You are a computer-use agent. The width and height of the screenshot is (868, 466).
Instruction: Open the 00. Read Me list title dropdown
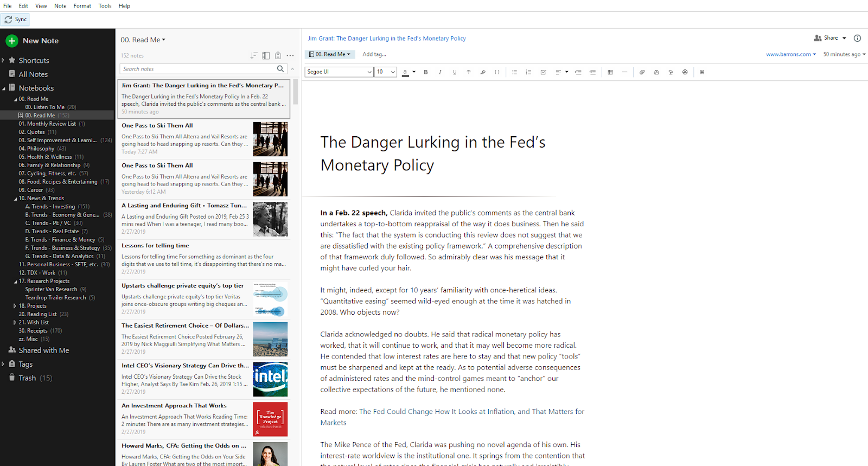coord(143,40)
